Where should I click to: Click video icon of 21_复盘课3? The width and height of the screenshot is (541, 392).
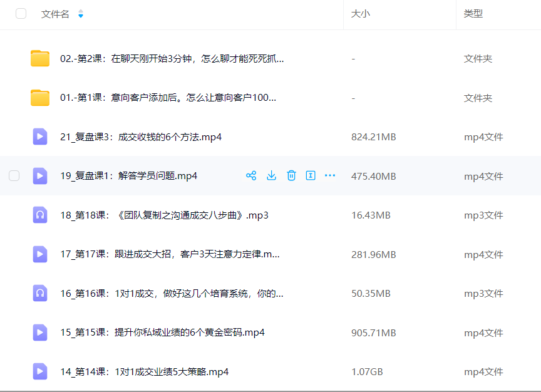40,137
